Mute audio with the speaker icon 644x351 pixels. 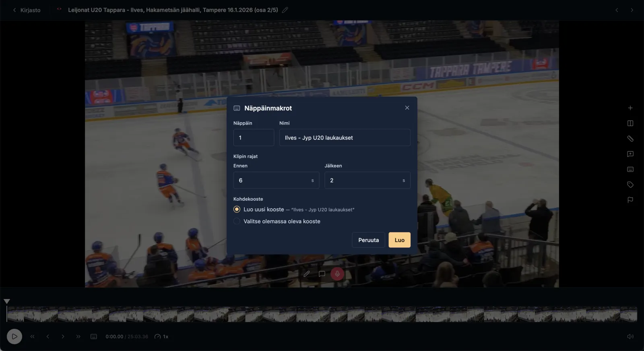click(630, 336)
